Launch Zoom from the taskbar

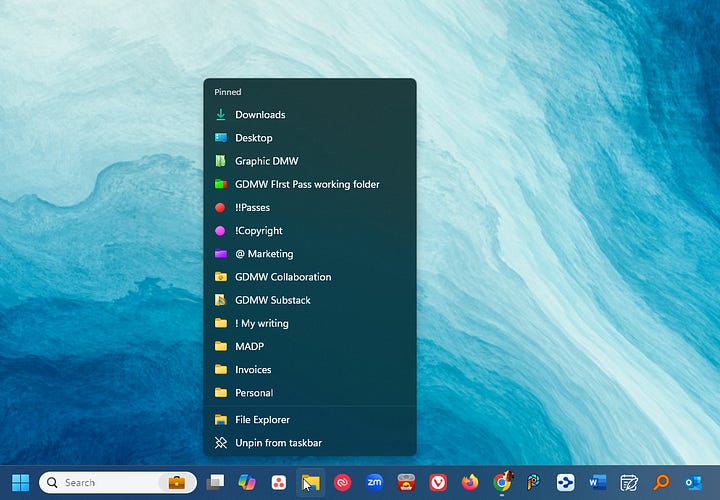coord(374,483)
